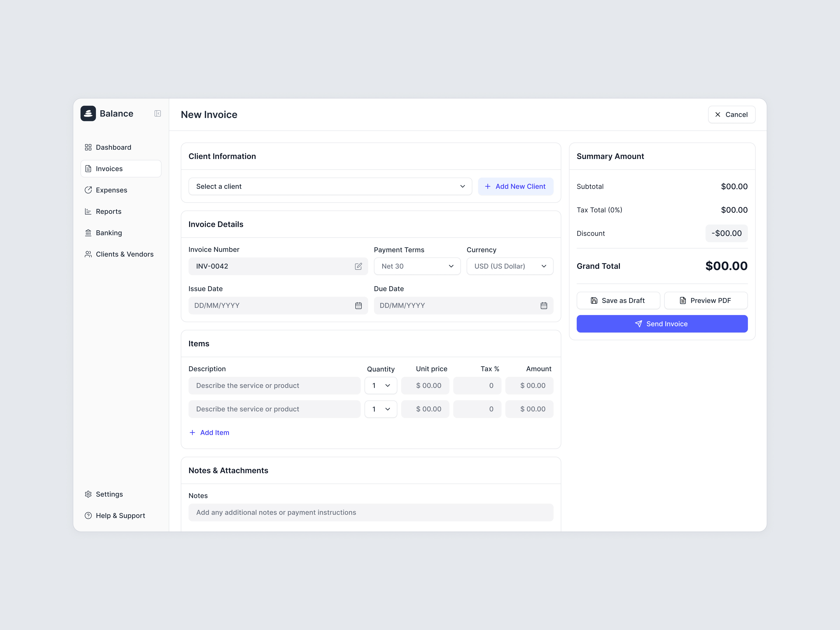Click the edit pencil icon beside INV-0042
Viewport: 840px width, 630px height.
(x=358, y=266)
